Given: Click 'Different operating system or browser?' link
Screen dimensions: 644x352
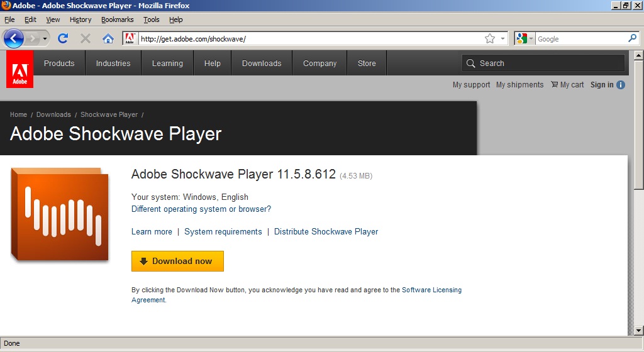Looking at the screenshot, I should (x=201, y=209).
